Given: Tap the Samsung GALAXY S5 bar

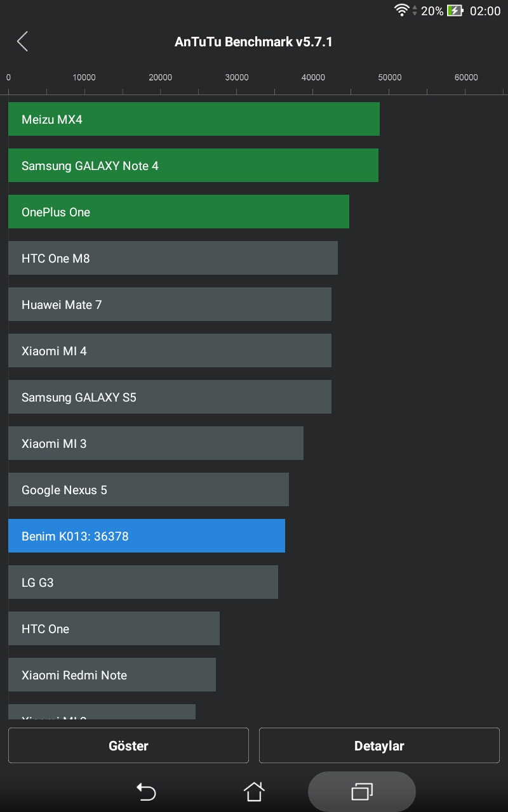Looking at the screenshot, I should point(170,397).
